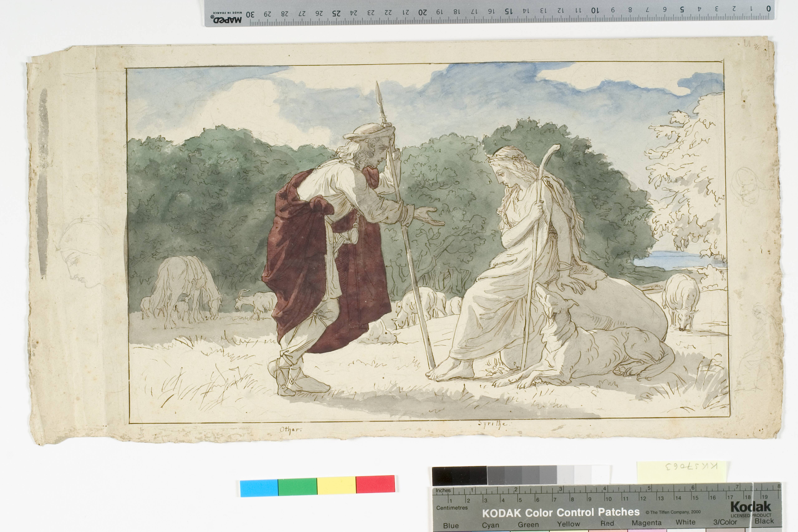
Task: Pick the yellow color patch
Action: click(337, 485)
